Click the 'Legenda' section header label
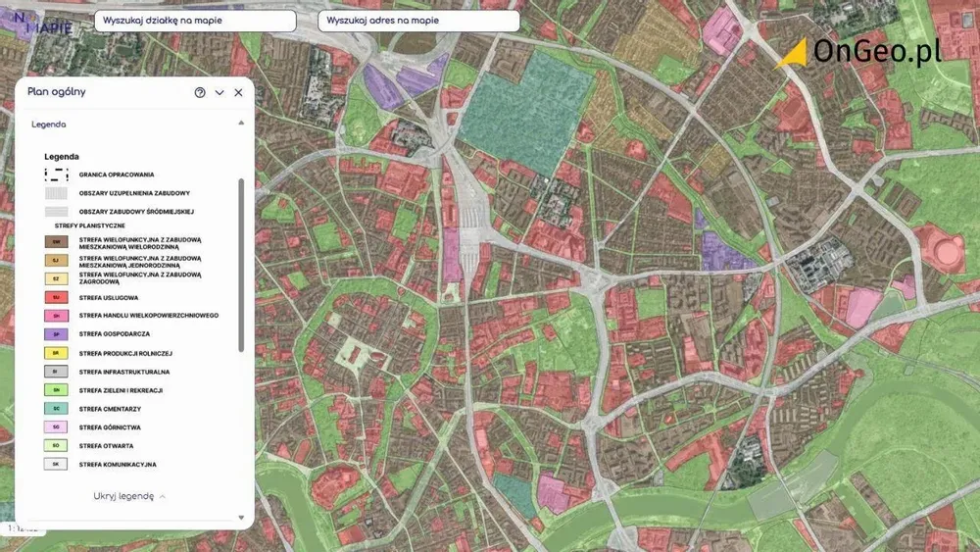The height and width of the screenshot is (552, 980). pos(49,125)
